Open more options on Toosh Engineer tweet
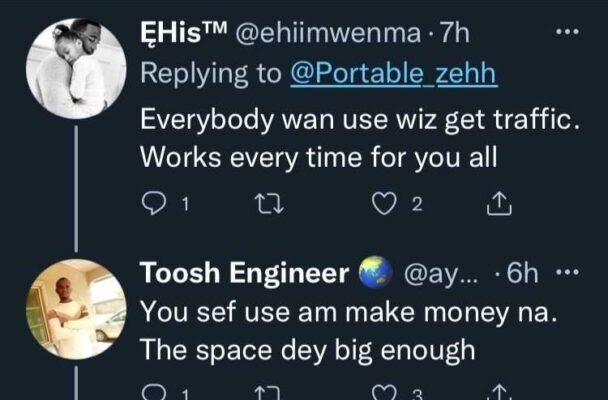This screenshot has height=400, width=608. (567, 275)
